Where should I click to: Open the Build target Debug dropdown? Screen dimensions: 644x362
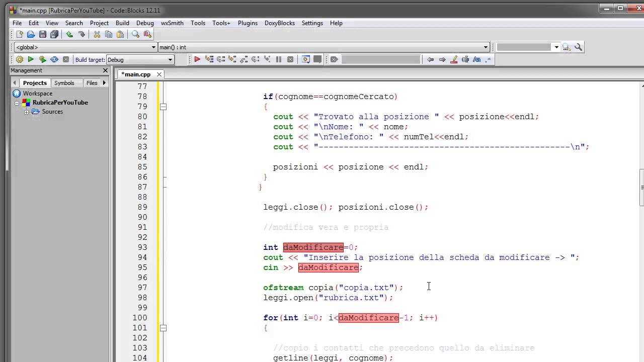[x=140, y=60]
